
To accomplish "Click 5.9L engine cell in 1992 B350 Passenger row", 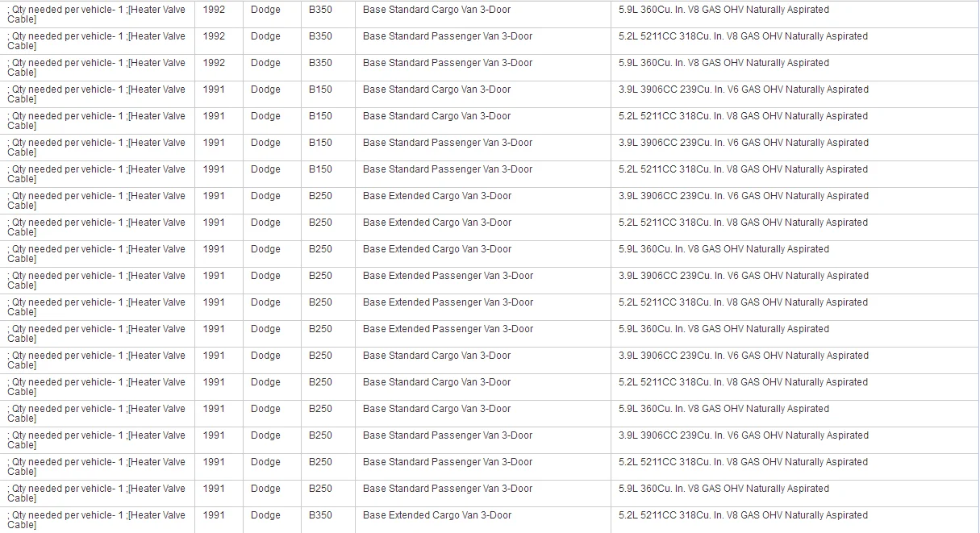I will (x=794, y=68).
